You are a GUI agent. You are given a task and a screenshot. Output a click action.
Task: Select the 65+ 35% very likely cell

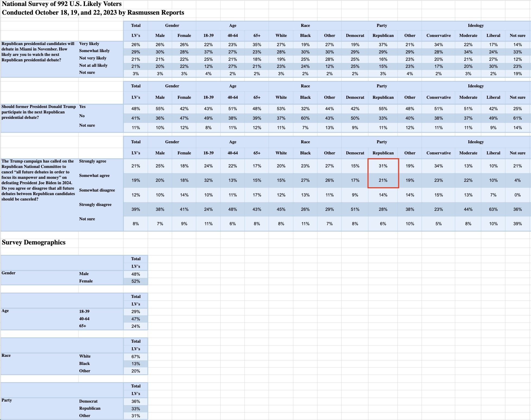coord(257,44)
